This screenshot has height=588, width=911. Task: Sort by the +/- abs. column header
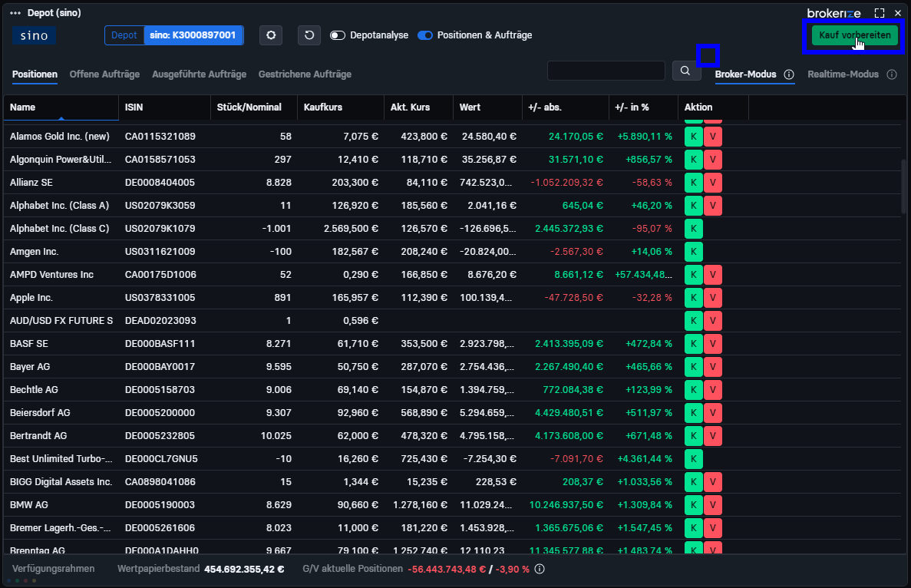pyautogui.click(x=566, y=107)
